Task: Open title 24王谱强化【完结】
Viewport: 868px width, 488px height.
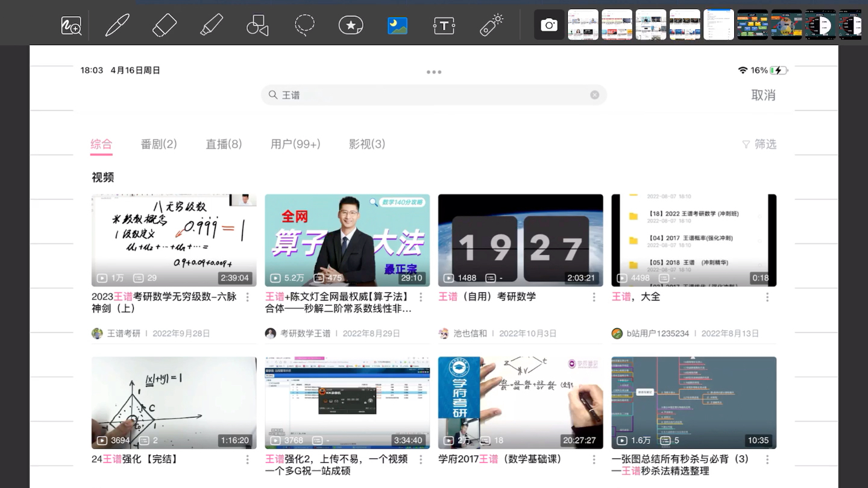Action: point(136,459)
